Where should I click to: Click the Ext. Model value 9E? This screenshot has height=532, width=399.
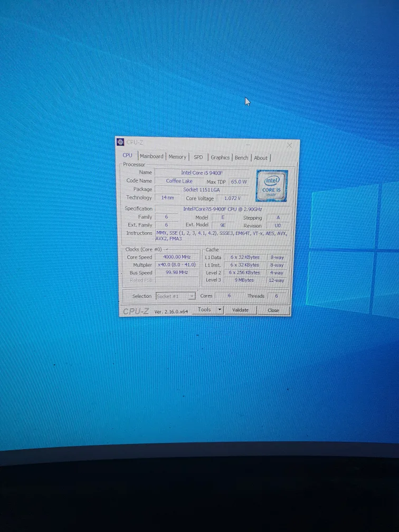coord(223,225)
